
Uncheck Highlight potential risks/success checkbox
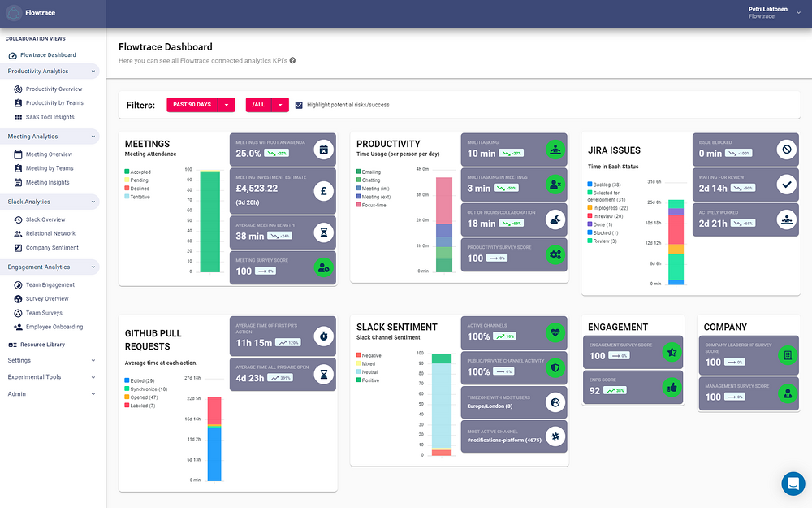[x=299, y=105]
